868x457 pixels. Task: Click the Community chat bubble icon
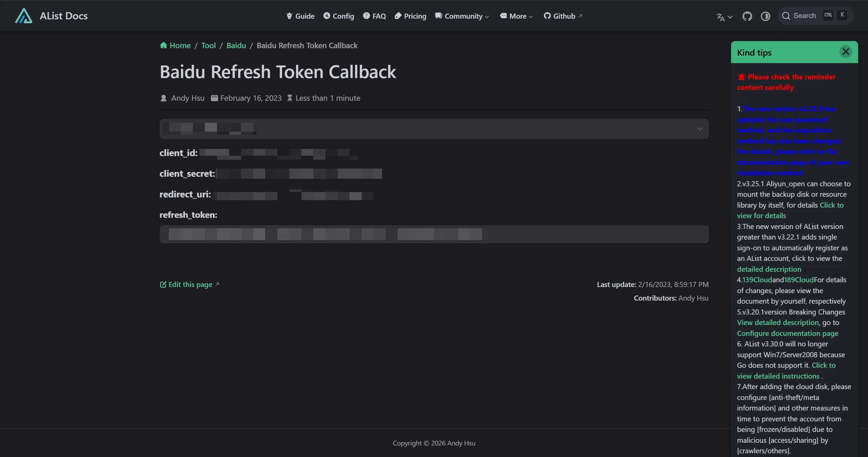(x=438, y=16)
